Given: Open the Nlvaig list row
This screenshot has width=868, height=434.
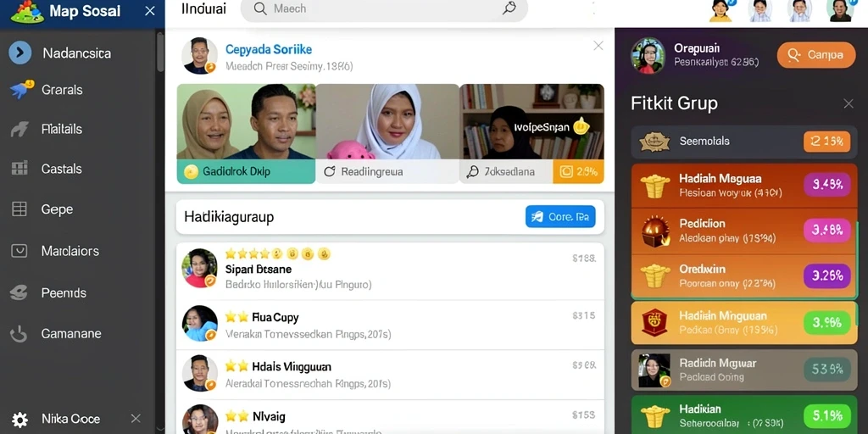Looking at the screenshot, I should pos(390,417).
